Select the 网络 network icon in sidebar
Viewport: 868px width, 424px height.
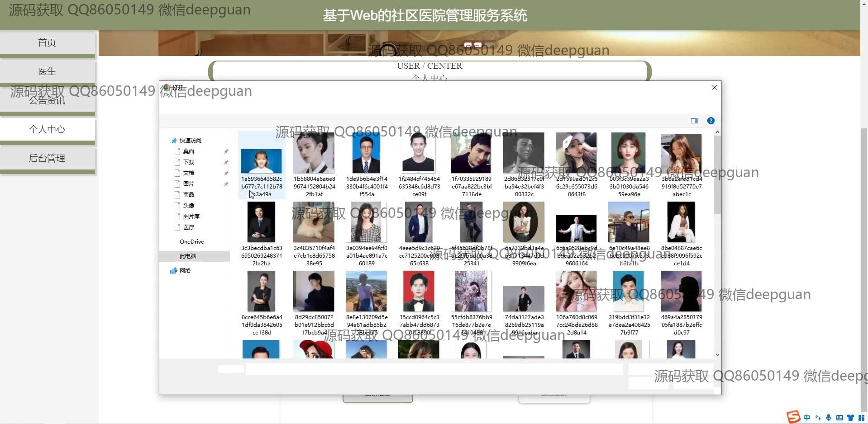pos(173,271)
